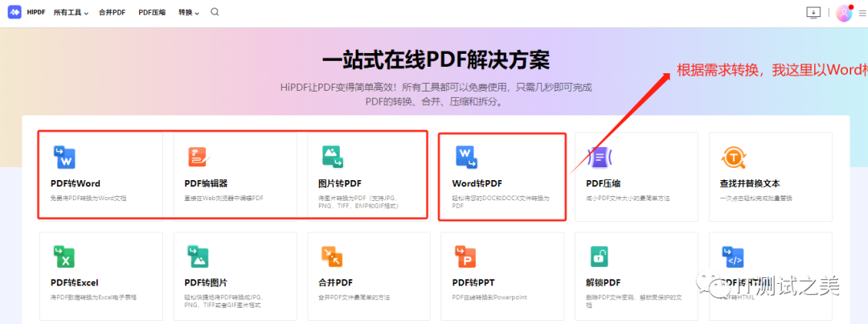This screenshot has height=324, width=868.
Task: Click the PDF转图片 card title
Action: pos(206,283)
